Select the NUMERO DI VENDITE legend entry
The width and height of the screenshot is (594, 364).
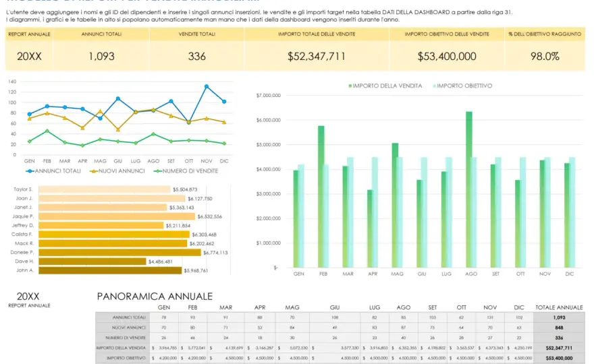pyautogui.click(x=186, y=171)
